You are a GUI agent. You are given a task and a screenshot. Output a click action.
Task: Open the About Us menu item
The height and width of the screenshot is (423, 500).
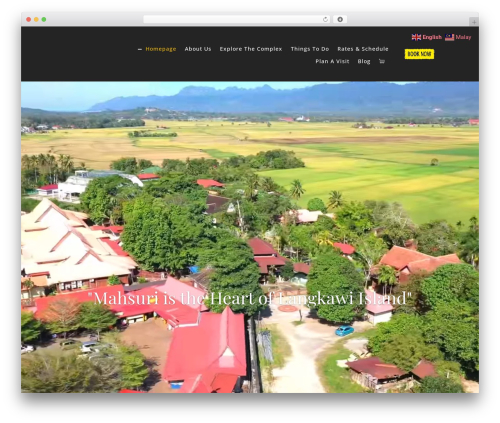(198, 49)
